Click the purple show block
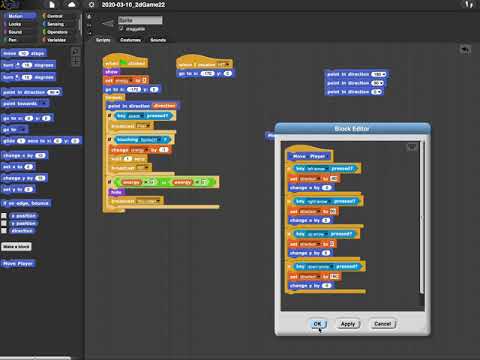The height and width of the screenshot is (360, 480). (112, 72)
